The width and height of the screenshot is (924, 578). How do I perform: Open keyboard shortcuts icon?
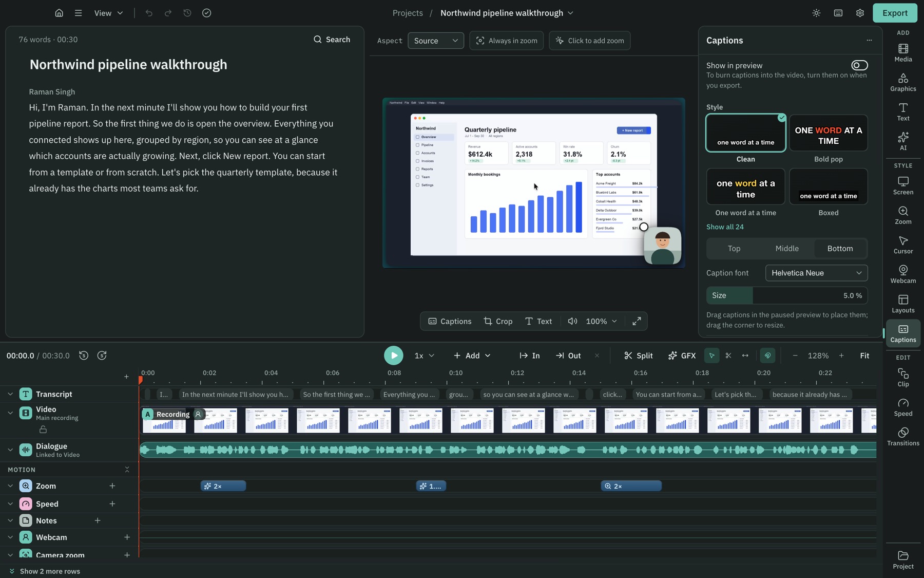838,13
